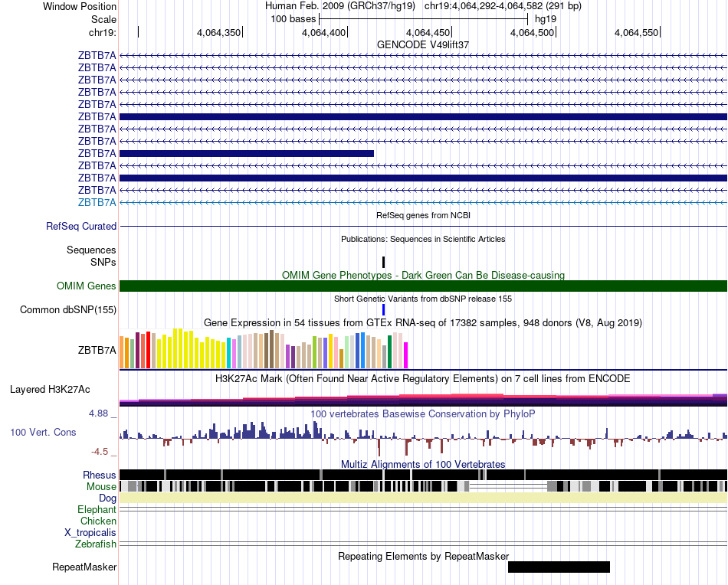Click coordinate label 4,064,550 on the ruler
The height and width of the screenshot is (585, 728).
pyautogui.click(x=637, y=32)
